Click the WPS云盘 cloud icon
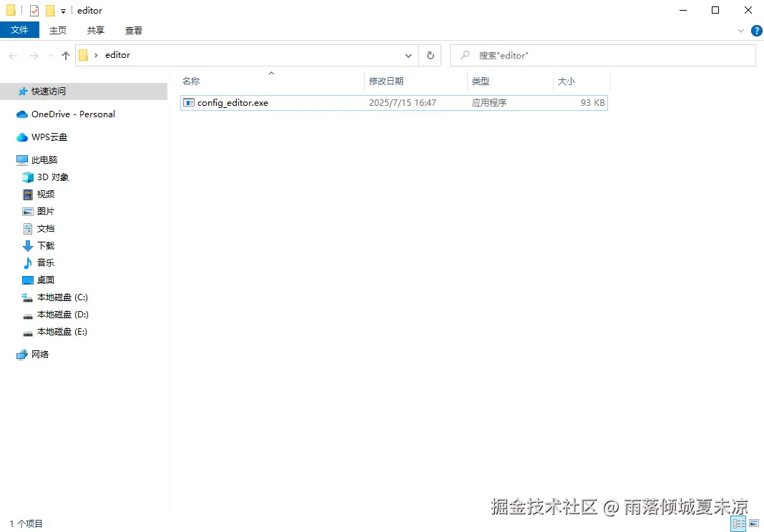 click(22, 137)
